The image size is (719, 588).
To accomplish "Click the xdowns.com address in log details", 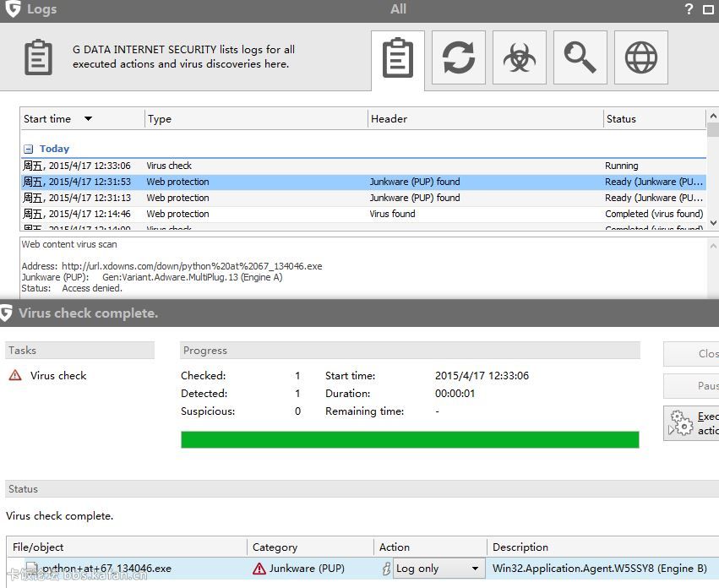I will 192,266.
